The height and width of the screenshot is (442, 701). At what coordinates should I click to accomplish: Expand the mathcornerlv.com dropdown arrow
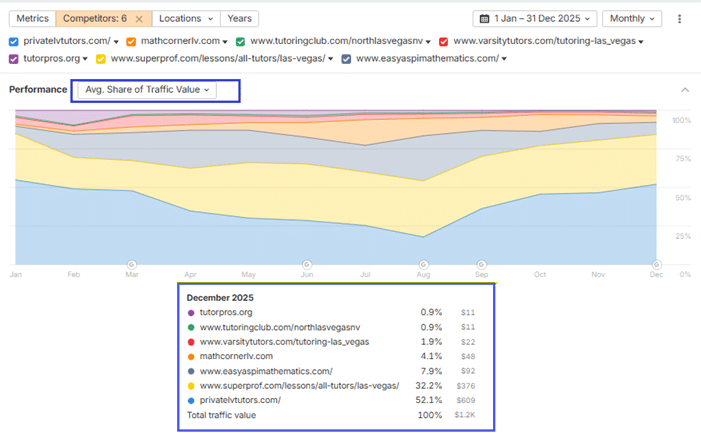click(x=225, y=42)
